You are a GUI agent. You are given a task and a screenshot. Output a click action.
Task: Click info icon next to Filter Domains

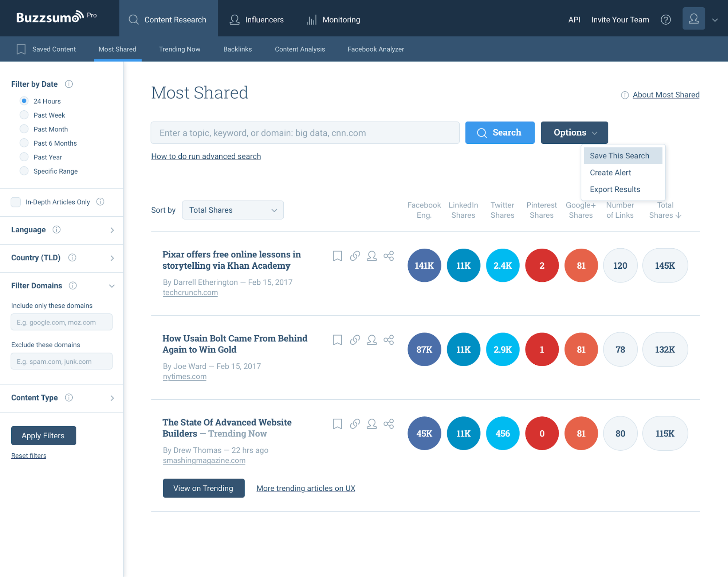[x=73, y=286]
